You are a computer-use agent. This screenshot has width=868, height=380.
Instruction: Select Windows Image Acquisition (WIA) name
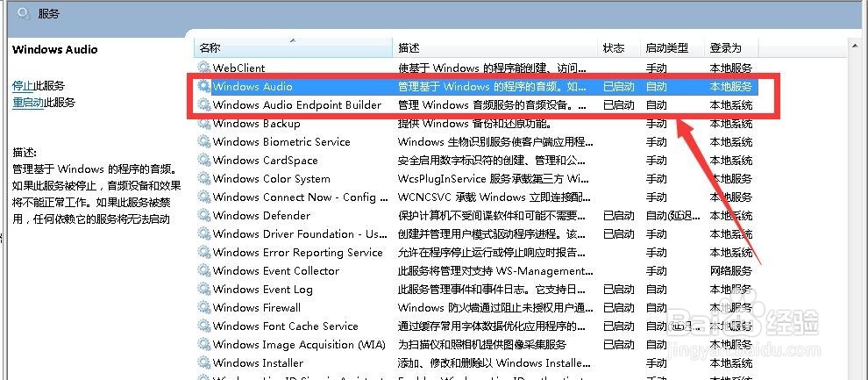299,344
